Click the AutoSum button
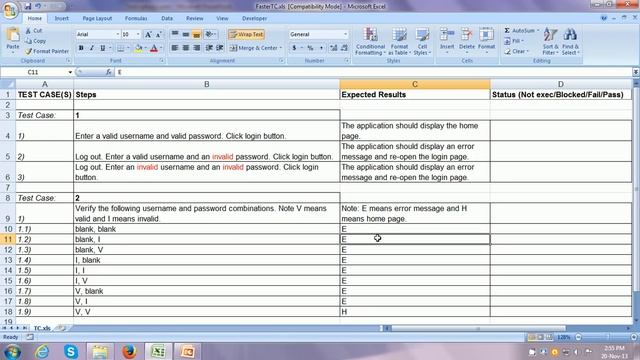The width and height of the screenshot is (640, 360). click(521, 31)
